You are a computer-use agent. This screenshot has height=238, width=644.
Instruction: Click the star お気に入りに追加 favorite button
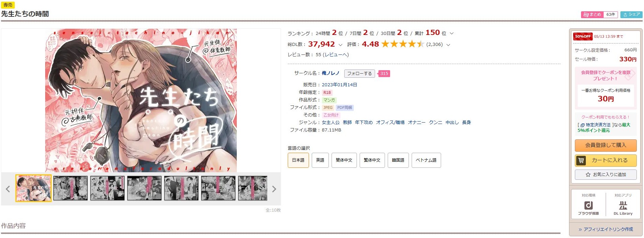pos(606,175)
